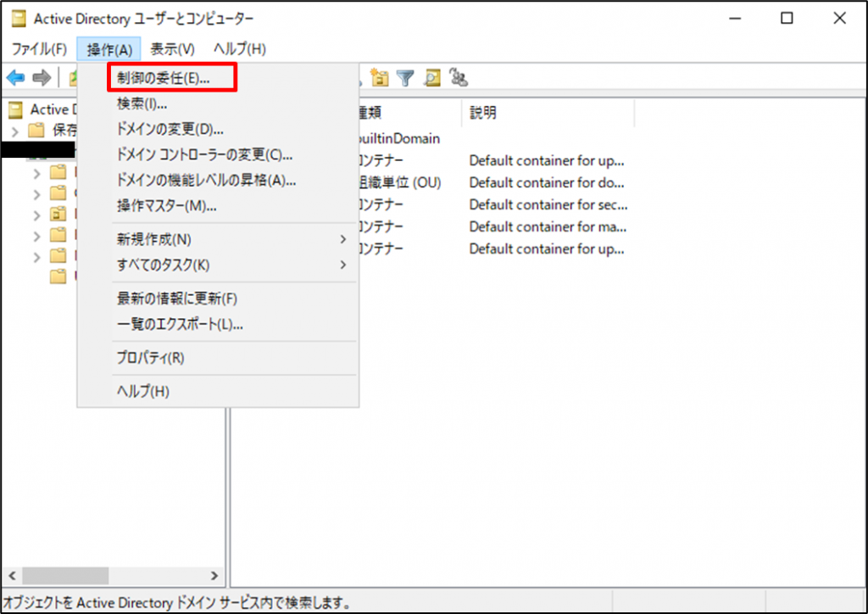
Task: Choose ドメインの機能レベルの昇格(A)...
Action: [x=218, y=180]
